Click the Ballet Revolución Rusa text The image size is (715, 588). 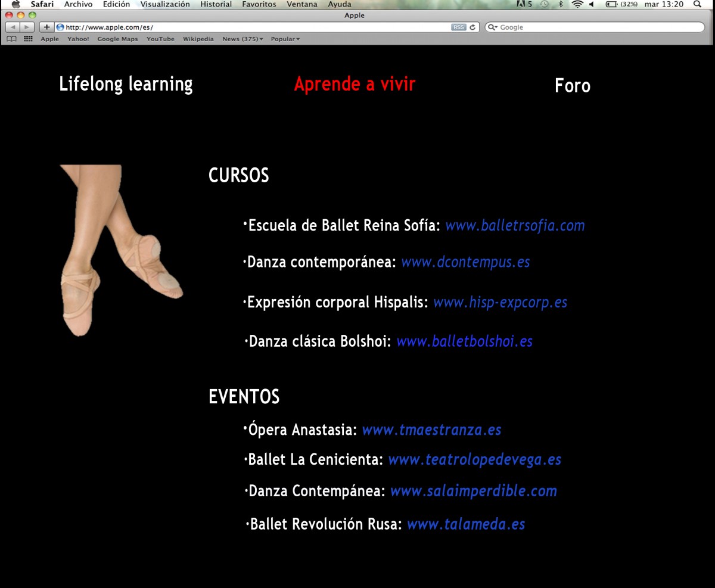326,524
